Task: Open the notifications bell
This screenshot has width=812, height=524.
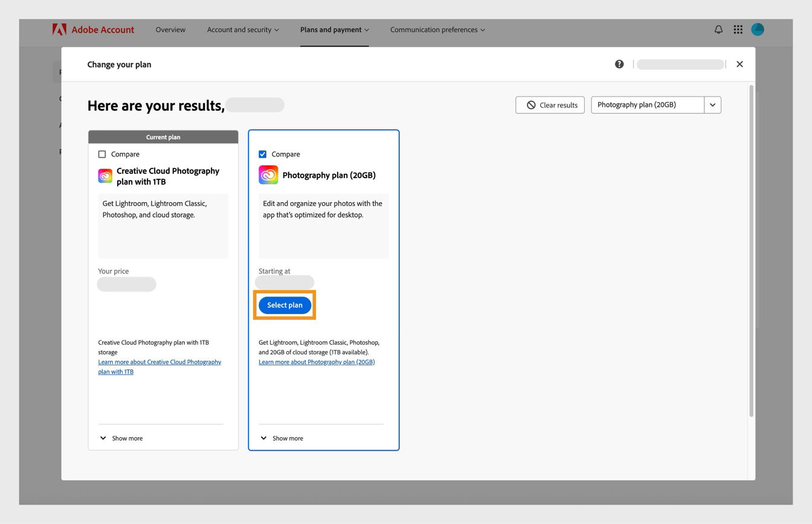Action: coord(718,29)
